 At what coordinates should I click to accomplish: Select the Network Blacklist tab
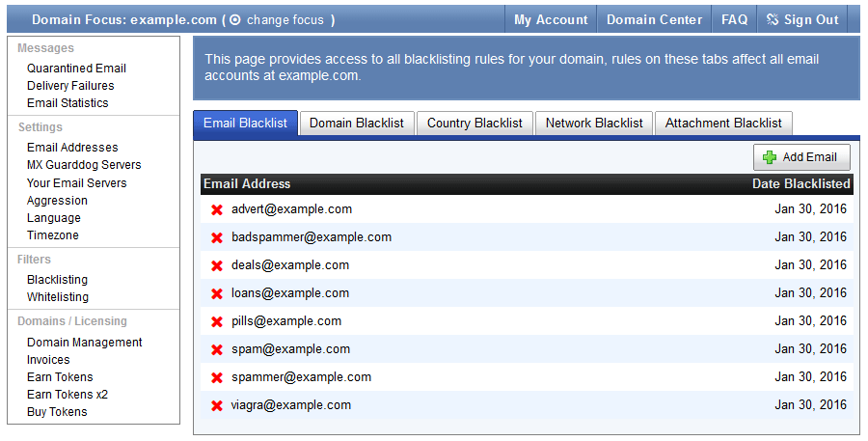[x=594, y=123]
